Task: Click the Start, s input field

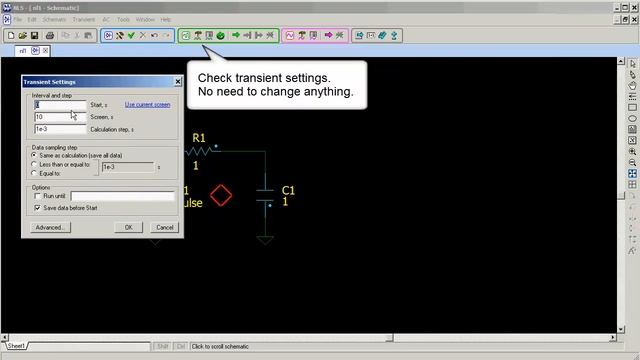Action: [60, 105]
